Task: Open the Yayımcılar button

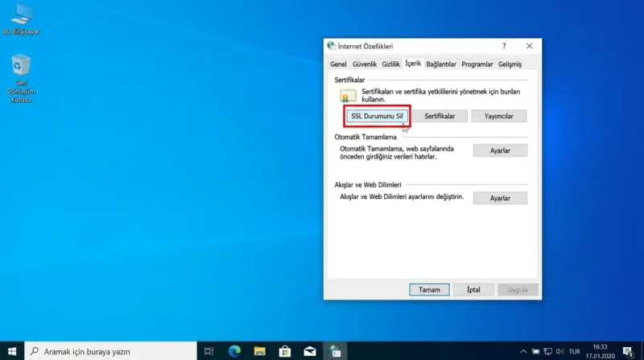Action: click(498, 116)
